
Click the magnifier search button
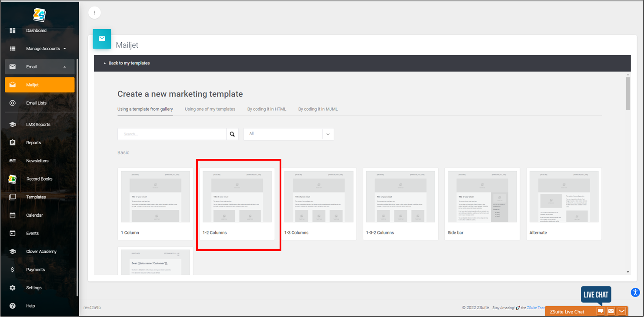(x=232, y=134)
